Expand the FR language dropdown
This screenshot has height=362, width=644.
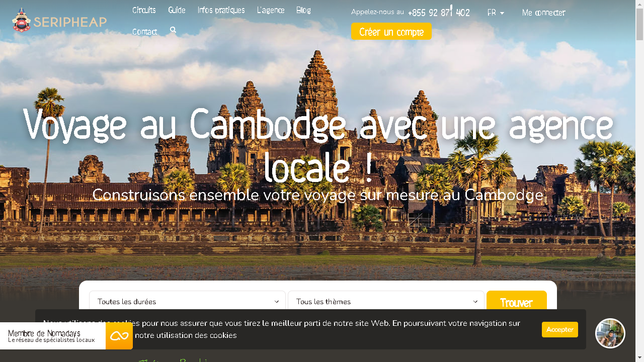(x=496, y=13)
